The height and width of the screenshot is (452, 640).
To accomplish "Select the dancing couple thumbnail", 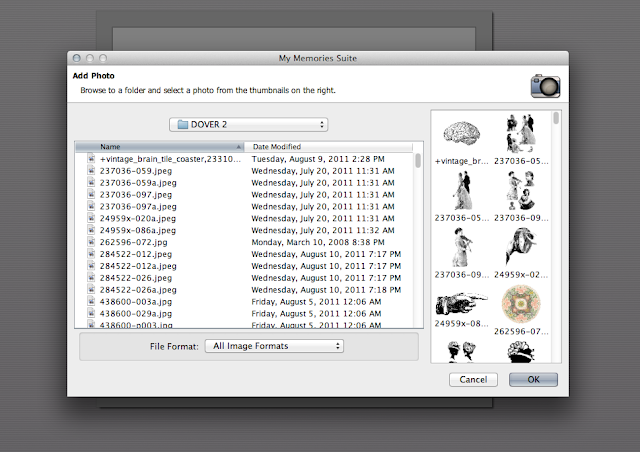I will 462,191.
